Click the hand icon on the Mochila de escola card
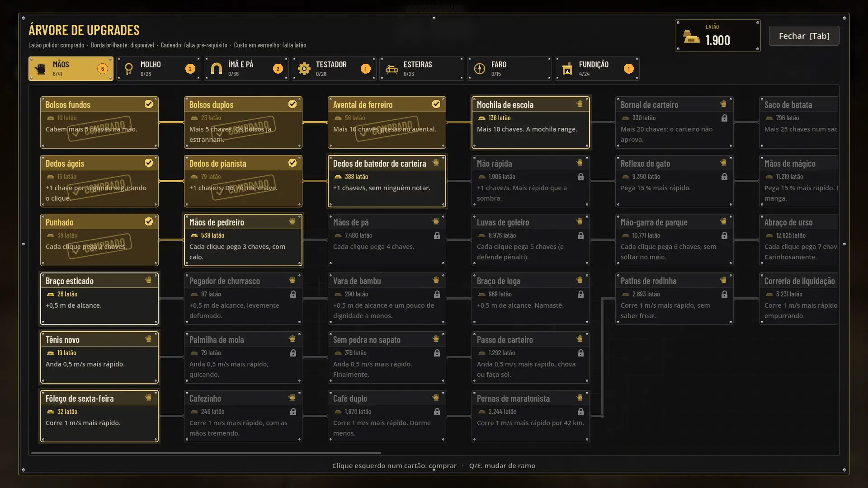Screen dimensions: 868x488 [x=580, y=104]
